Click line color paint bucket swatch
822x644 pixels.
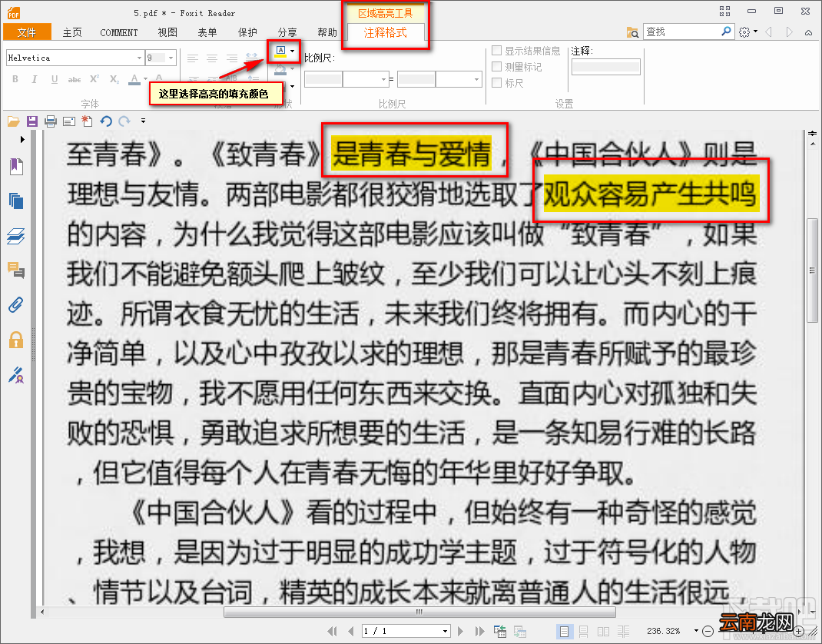280,69
